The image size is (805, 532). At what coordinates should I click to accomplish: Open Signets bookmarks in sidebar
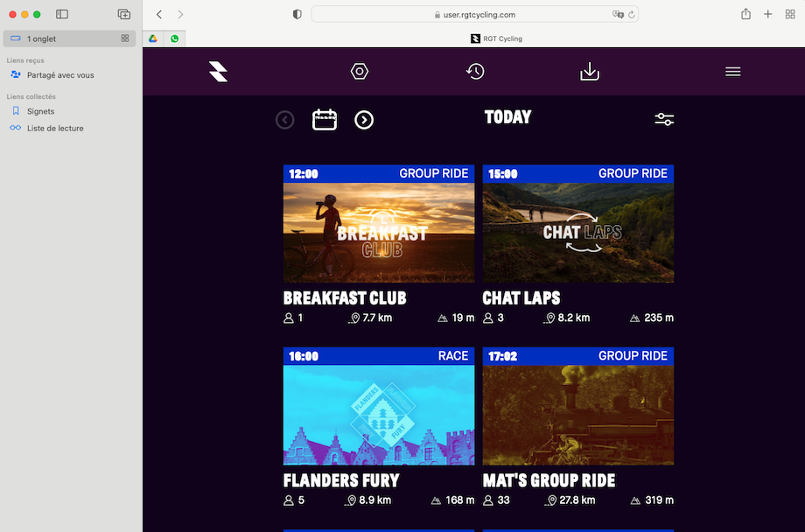pos(33,111)
